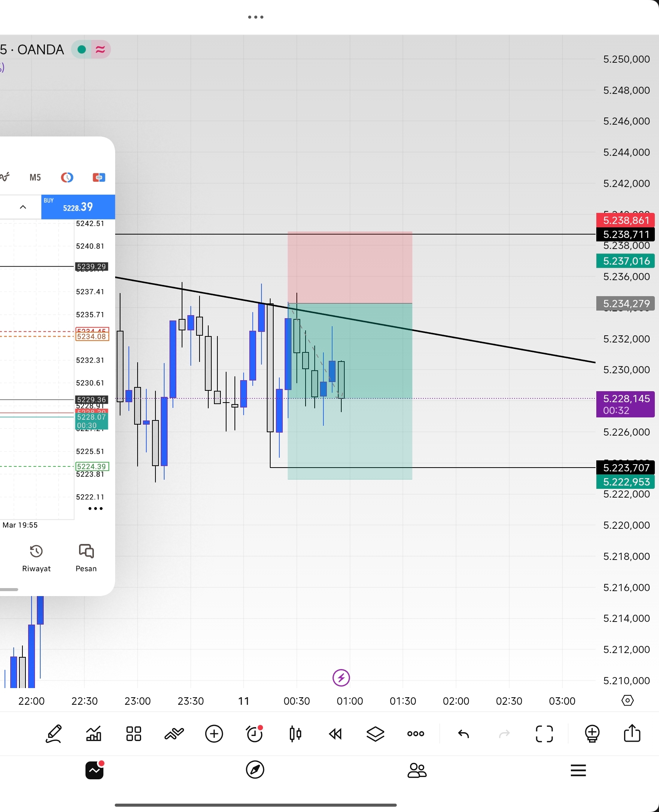
Task: Tap the 5224.39 green label in overlay
Action: [92, 466]
